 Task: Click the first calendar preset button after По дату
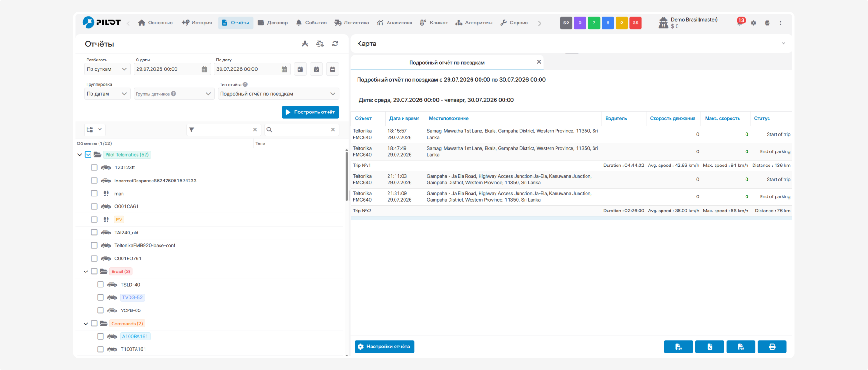300,69
